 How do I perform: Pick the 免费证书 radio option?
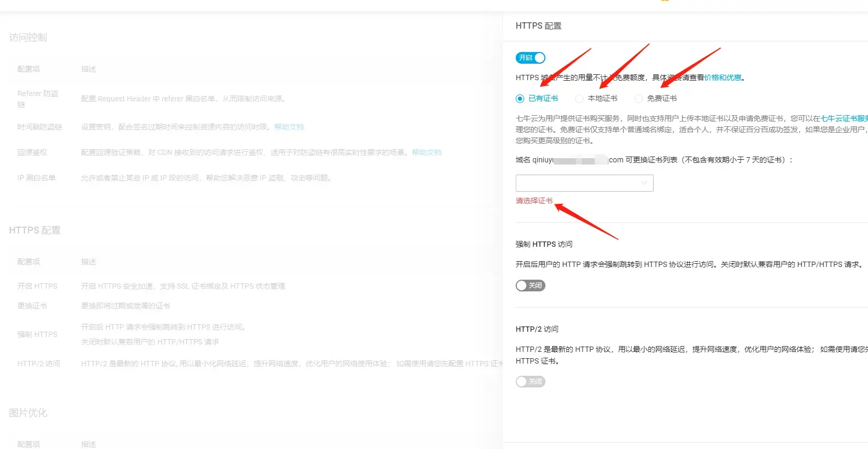639,99
